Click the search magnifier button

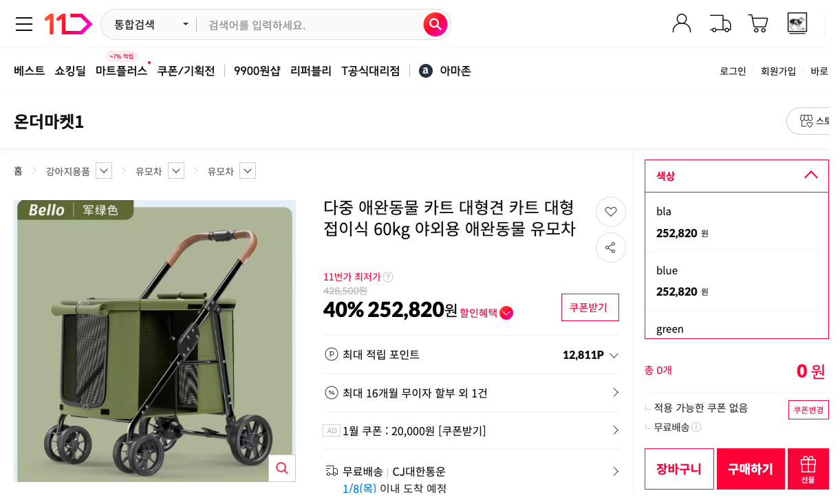click(435, 23)
